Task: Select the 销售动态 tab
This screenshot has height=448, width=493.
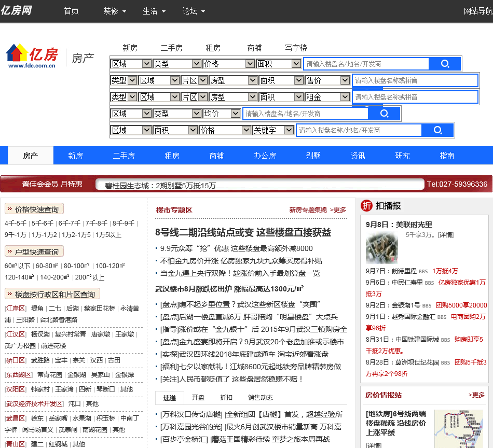Action: tap(261, 397)
